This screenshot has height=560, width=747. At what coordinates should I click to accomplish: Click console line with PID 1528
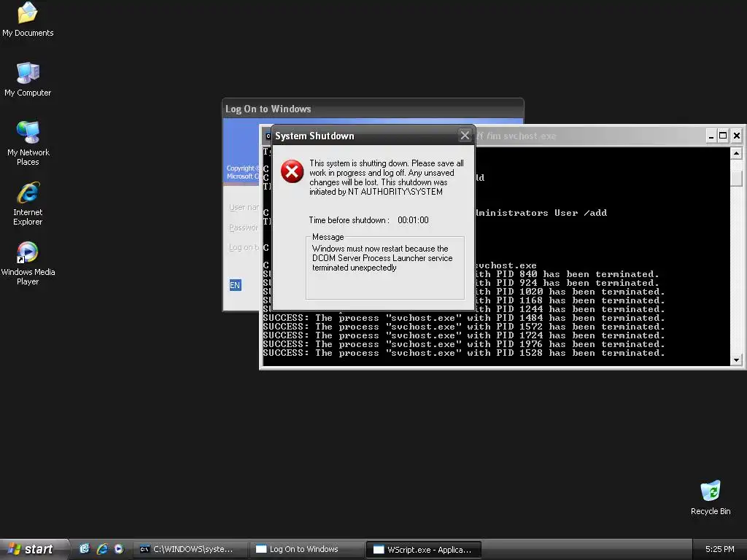click(x=463, y=353)
